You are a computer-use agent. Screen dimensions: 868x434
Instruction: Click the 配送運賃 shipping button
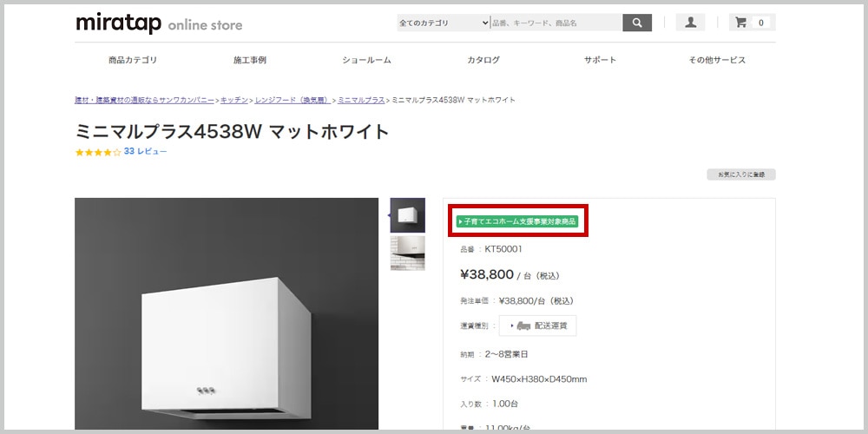(537, 325)
